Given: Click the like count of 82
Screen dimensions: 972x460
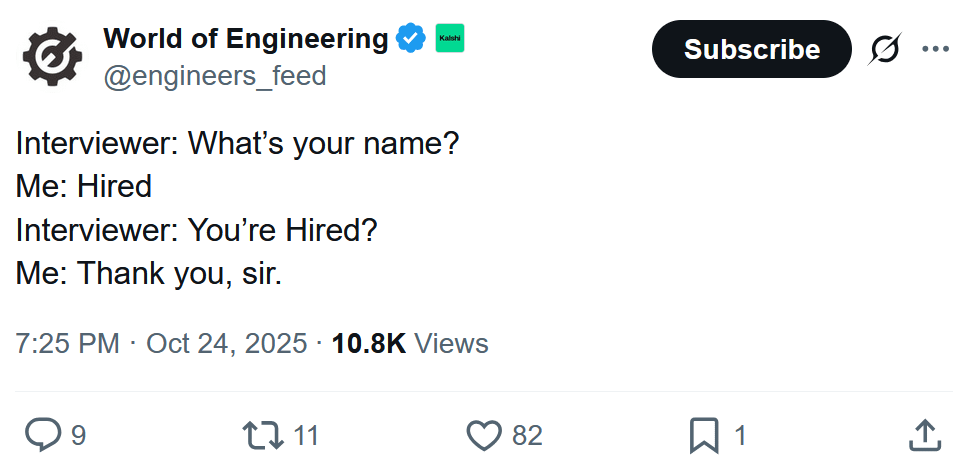Looking at the screenshot, I should click(x=527, y=436).
